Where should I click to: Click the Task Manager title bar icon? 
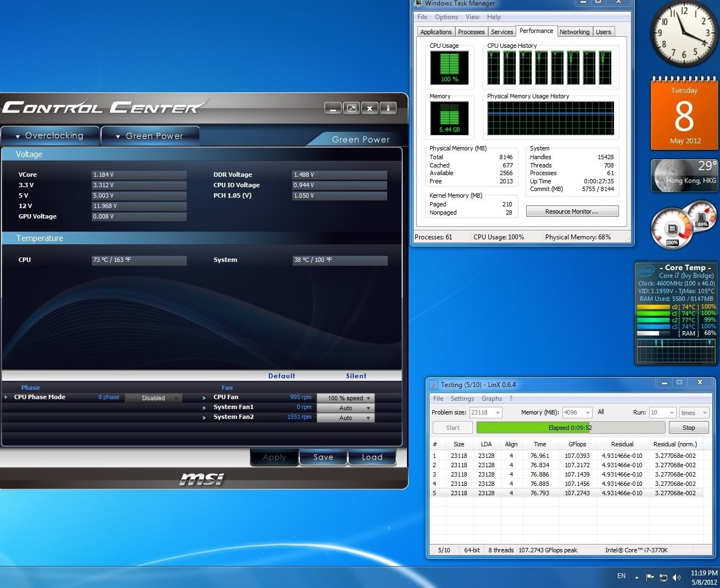[419, 3]
